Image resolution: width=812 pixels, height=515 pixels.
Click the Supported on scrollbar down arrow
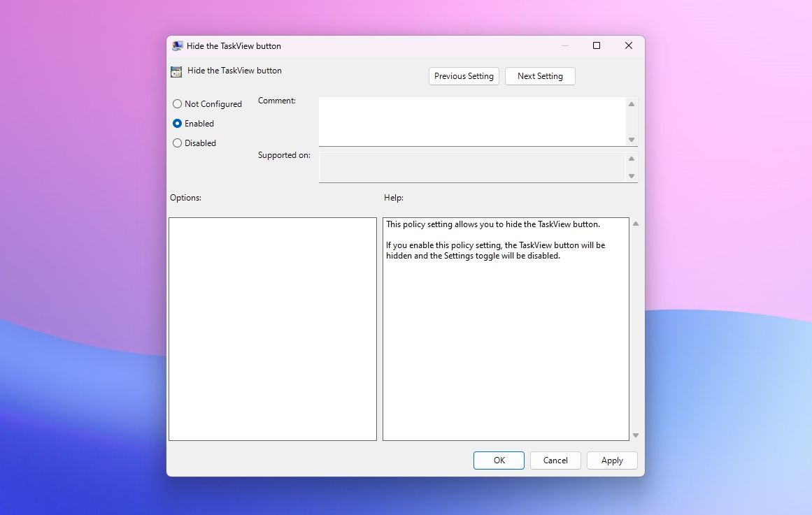[632, 177]
